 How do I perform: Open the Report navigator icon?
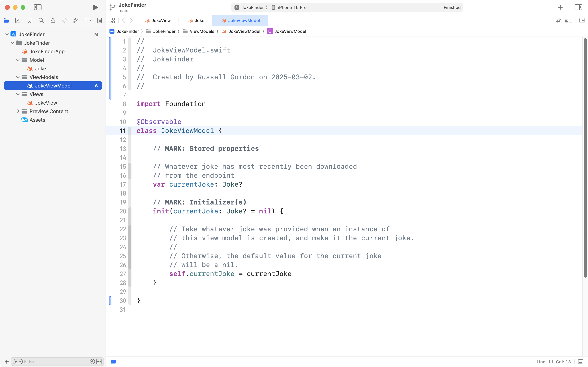tap(99, 20)
